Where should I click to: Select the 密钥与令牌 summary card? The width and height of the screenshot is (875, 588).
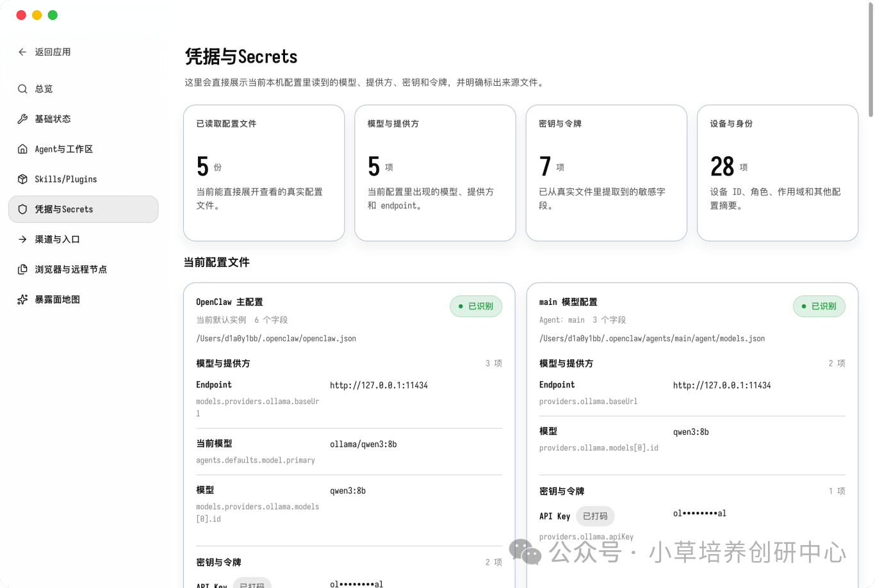click(x=607, y=173)
